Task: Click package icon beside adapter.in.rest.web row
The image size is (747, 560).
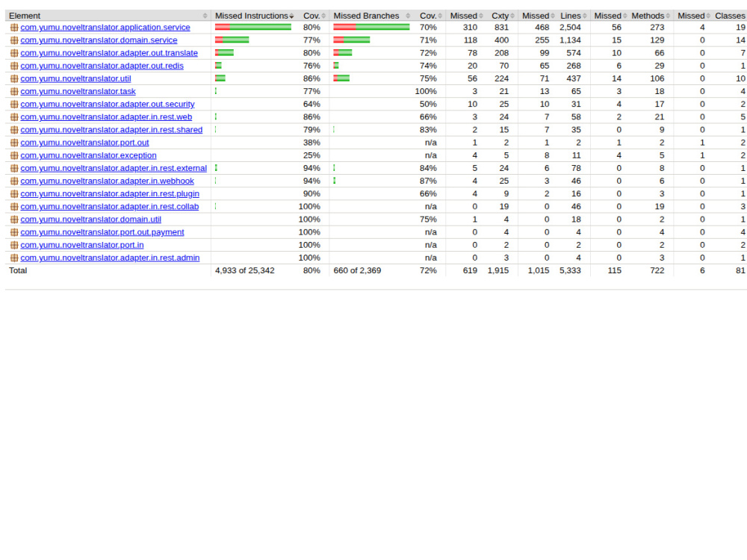Action: 14,117
